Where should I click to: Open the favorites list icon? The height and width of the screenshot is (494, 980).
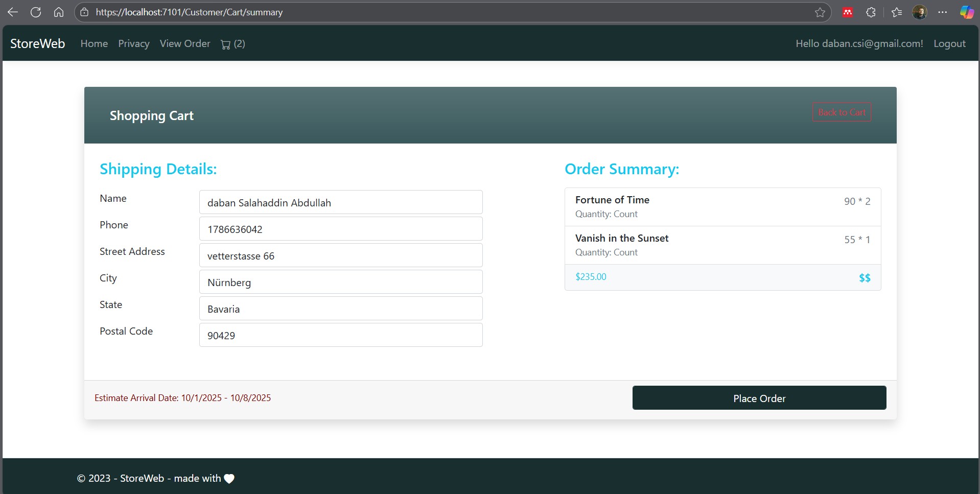click(x=896, y=12)
